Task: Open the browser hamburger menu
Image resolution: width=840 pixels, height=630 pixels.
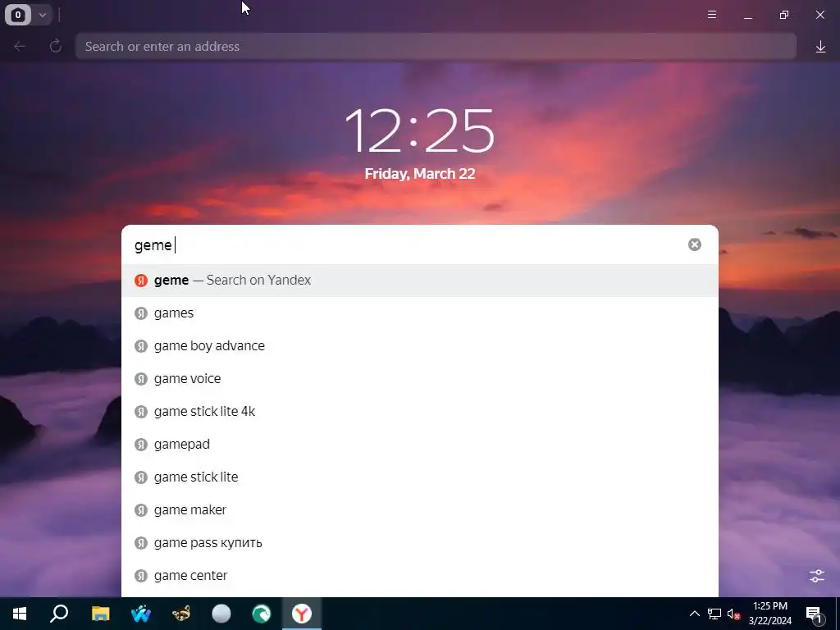Action: 712,15
